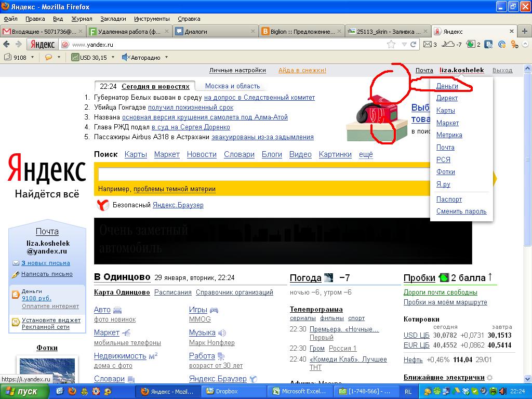532x399 pixels.
Task: Open the mail envelope toolbar icon showing 3
Action: (427, 44)
